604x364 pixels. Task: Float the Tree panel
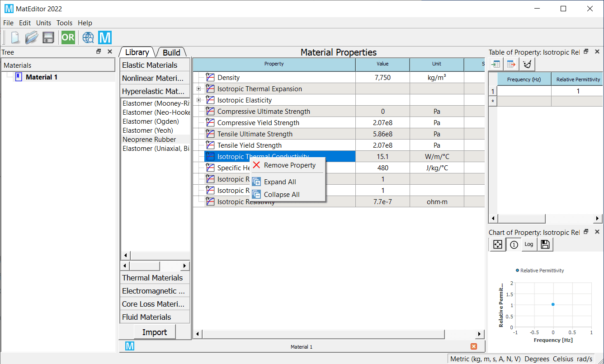(x=99, y=52)
